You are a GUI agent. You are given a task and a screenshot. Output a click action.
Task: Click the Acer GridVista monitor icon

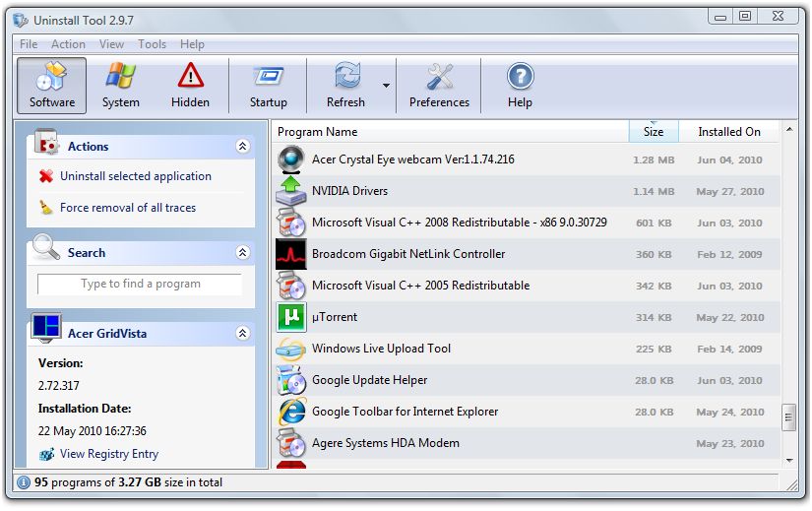click(x=46, y=328)
